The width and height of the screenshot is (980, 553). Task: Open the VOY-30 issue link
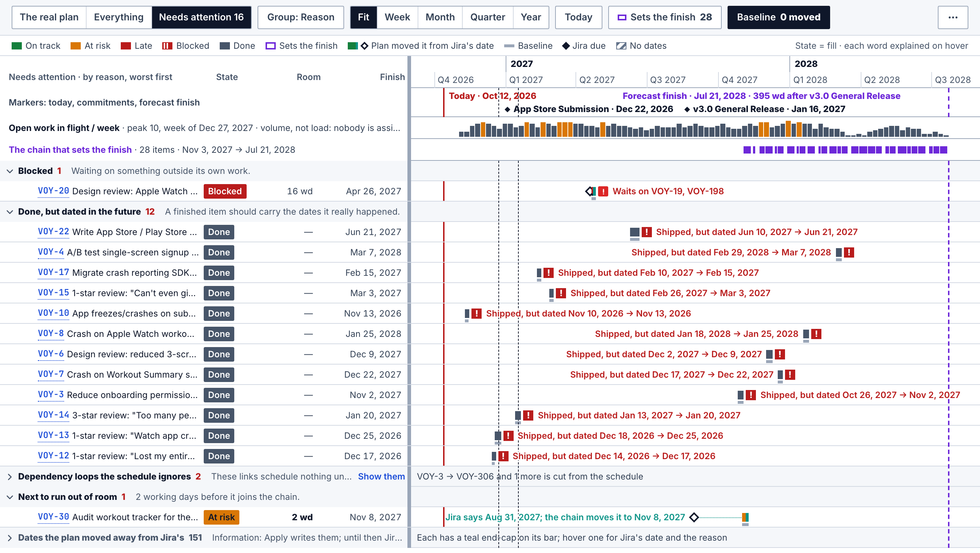point(53,517)
